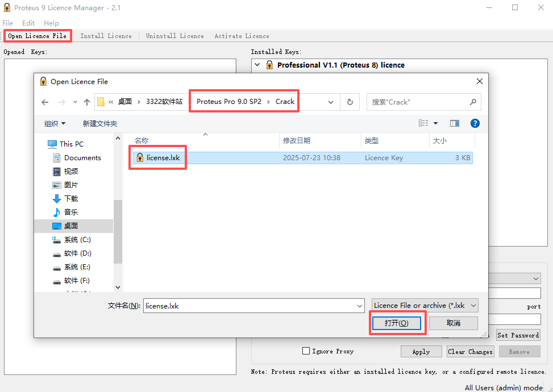The width and height of the screenshot is (553, 392).
Task: Select 软件 (D:) drive
Action: click(x=72, y=253)
